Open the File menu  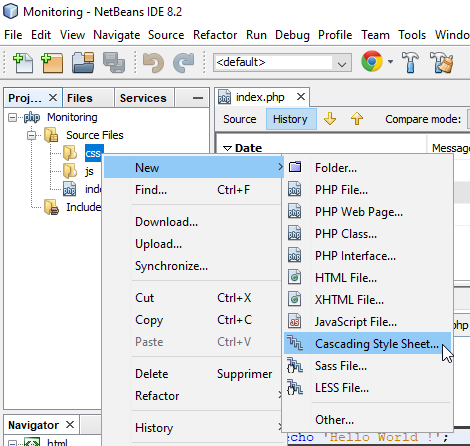click(x=13, y=35)
